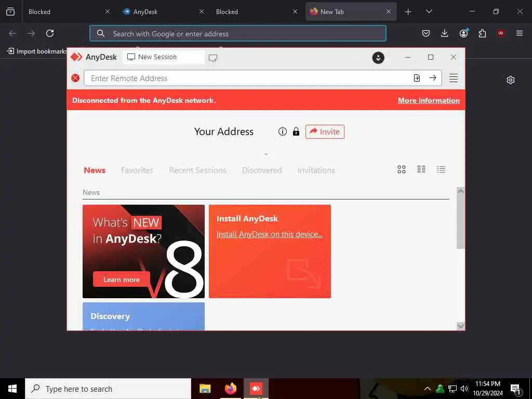
Task: Click the AnyDesk logo in title bar
Action: [76, 57]
